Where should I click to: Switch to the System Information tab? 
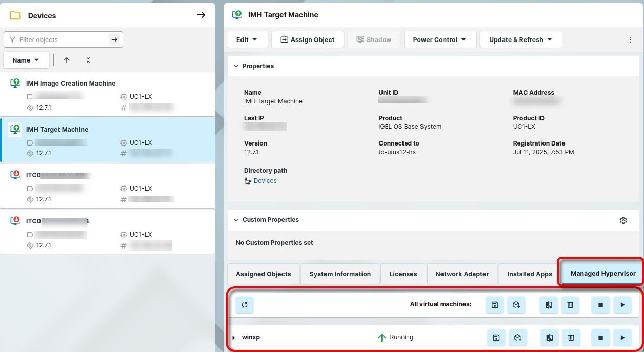coord(340,274)
